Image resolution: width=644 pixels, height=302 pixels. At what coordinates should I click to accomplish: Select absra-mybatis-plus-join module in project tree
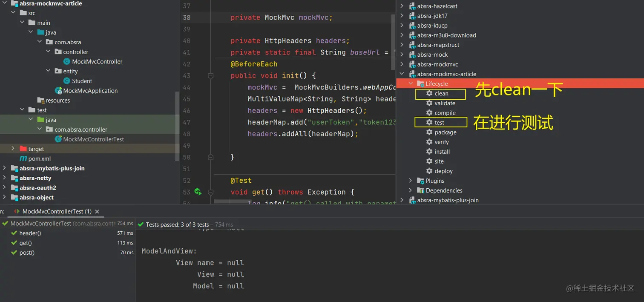click(52, 168)
